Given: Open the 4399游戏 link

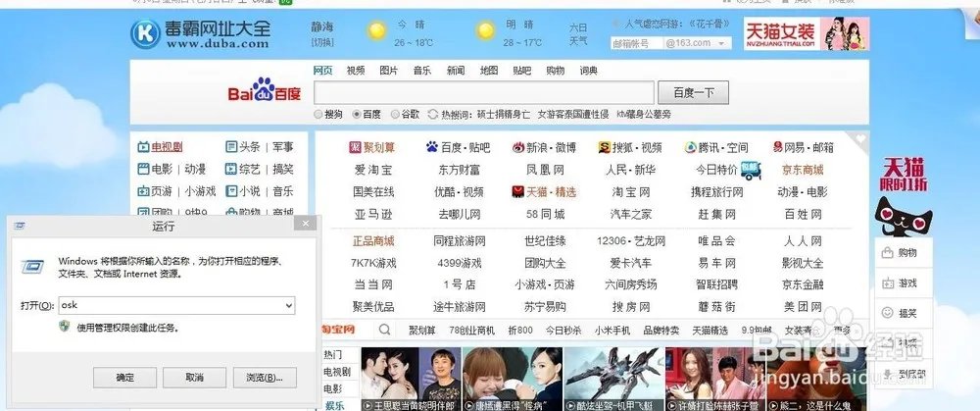Looking at the screenshot, I should [460, 263].
